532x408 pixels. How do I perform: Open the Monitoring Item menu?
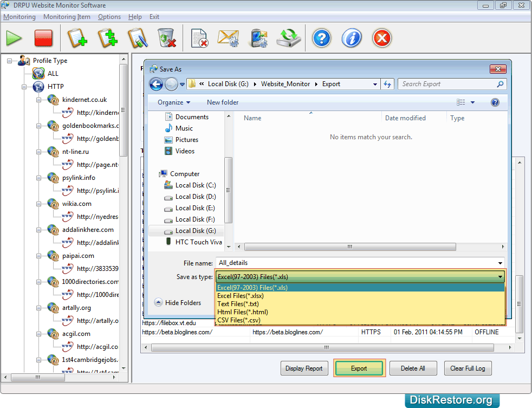click(x=67, y=17)
